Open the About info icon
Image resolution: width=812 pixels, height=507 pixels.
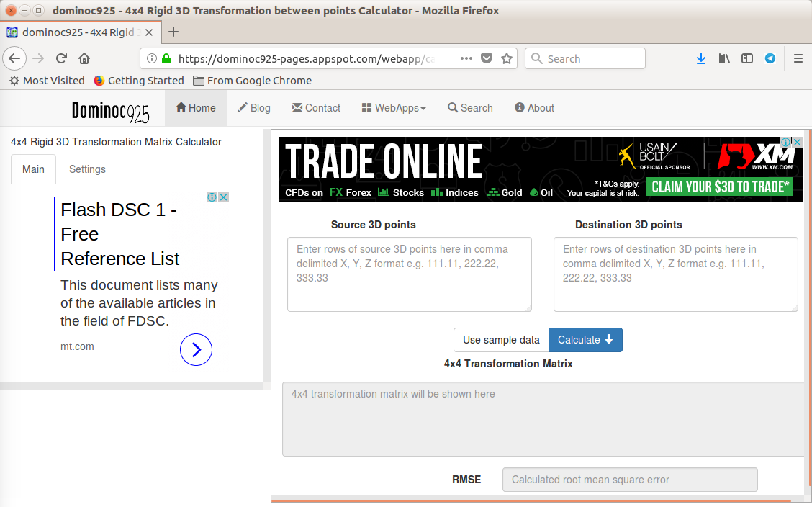pyautogui.click(x=518, y=108)
